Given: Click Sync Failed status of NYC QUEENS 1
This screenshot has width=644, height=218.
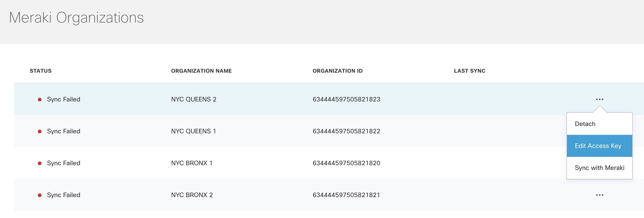Looking at the screenshot, I should 64,131.
